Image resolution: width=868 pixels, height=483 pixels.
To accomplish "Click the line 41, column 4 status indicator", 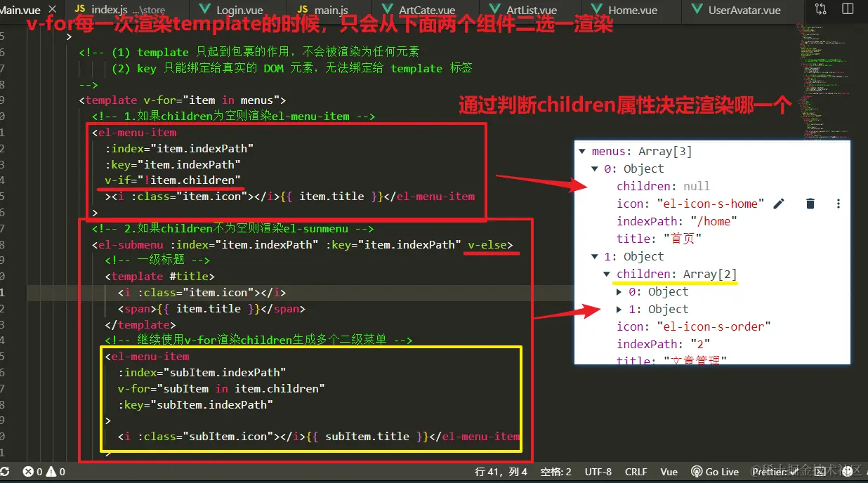I will click(x=501, y=472).
